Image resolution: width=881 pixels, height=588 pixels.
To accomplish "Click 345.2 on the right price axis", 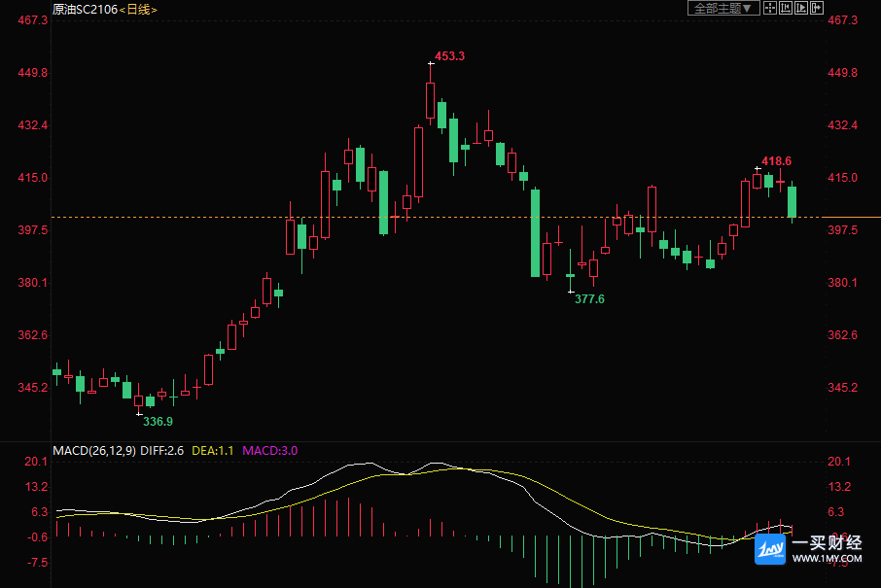I will click(842, 387).
